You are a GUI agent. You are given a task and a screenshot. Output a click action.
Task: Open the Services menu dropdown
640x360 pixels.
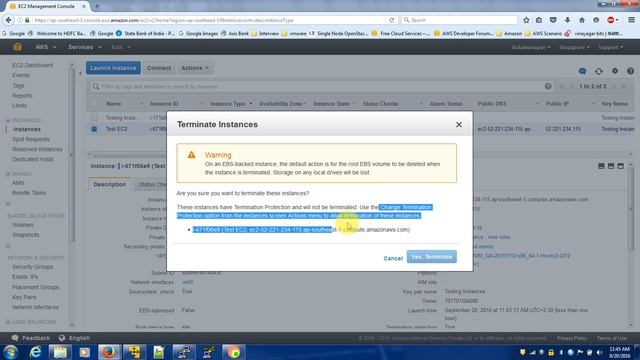84,47
